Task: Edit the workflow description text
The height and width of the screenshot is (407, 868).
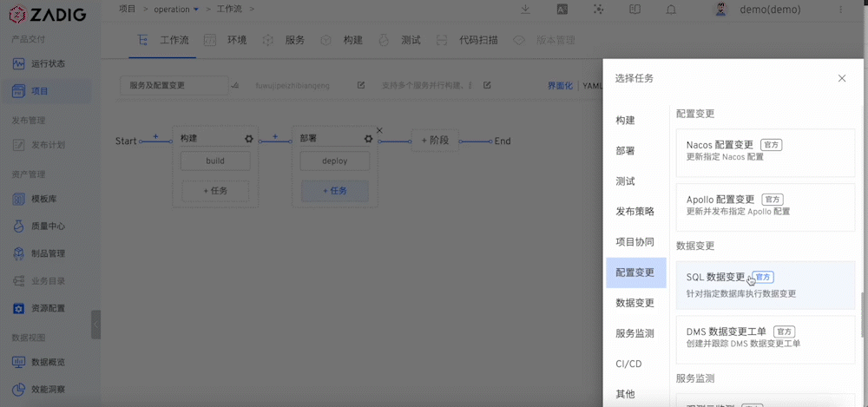Action: pos(487,85)
